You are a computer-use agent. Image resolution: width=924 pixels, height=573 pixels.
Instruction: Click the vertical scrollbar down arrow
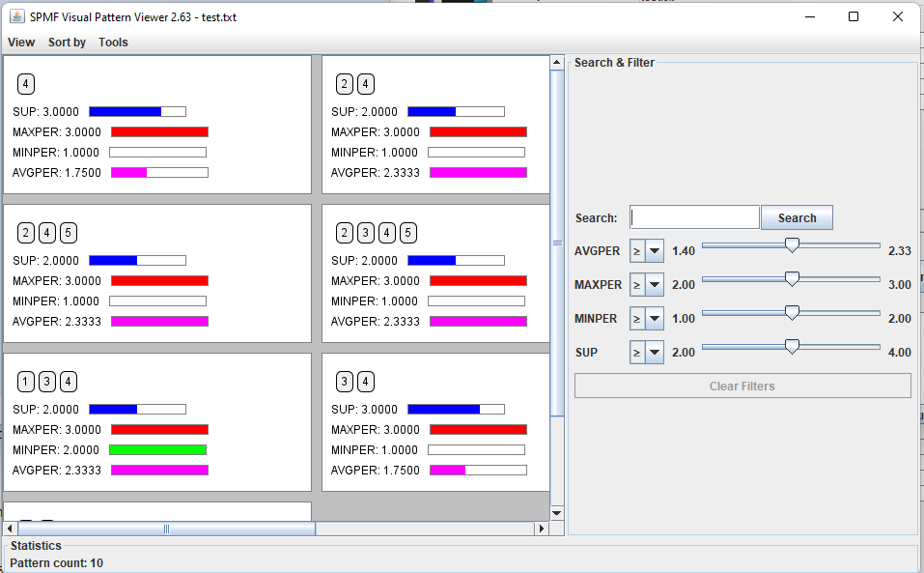coord(556,512)
